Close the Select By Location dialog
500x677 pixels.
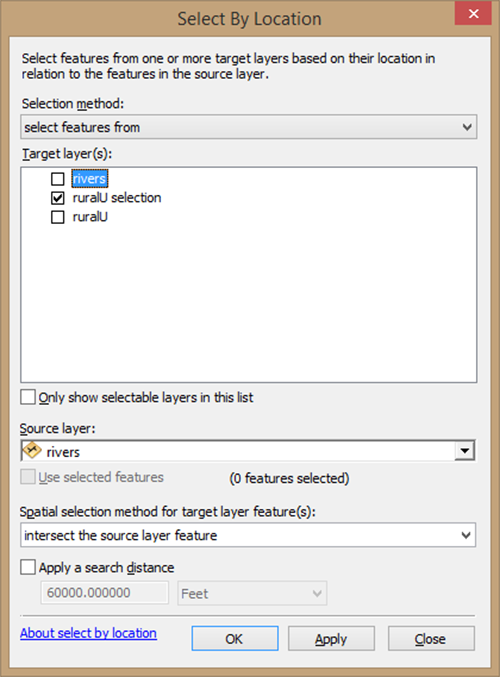point(473,14)
